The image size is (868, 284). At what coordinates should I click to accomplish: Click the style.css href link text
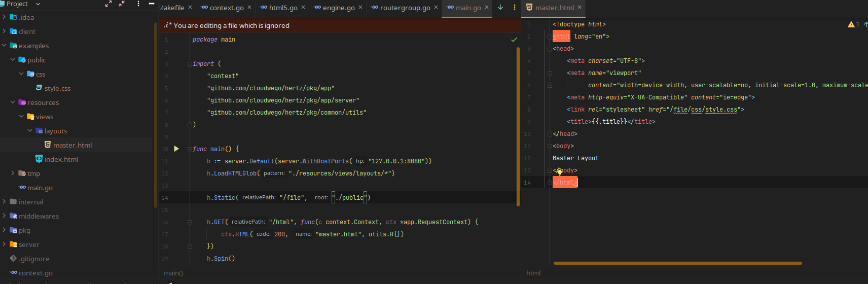[705, 110]
